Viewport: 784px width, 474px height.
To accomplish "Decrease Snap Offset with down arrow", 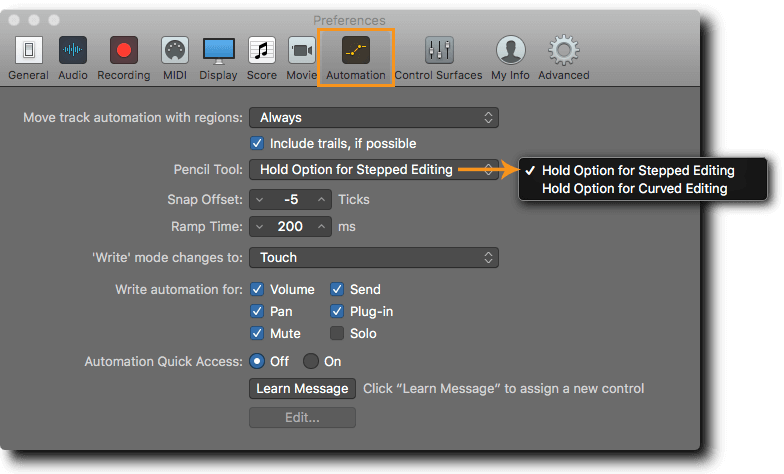I will pyautogui.click(x=260, y=200).
